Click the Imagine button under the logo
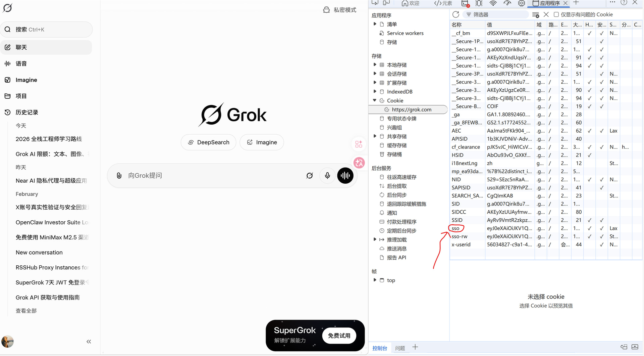Screen dimensions: 644x356 click(x=262, y=142)
